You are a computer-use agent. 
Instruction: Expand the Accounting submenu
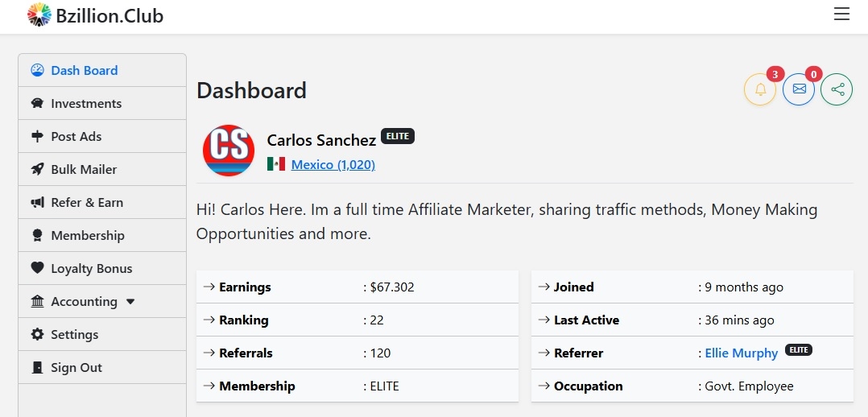(84, 302)
